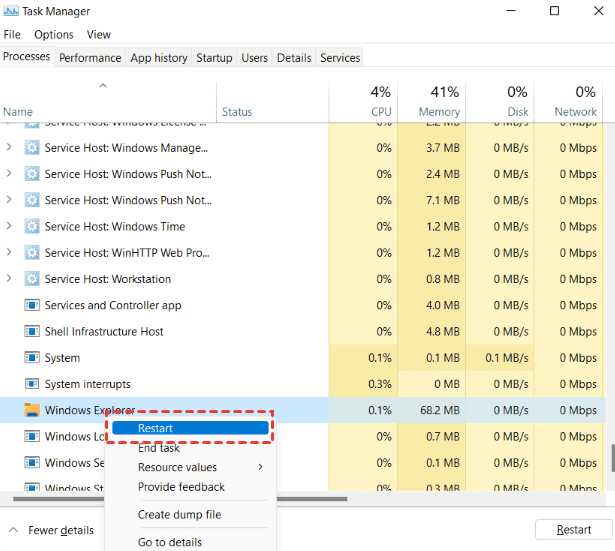The height and width of the screenshot is (551, 615).
Task: Switch to the Details tab
Action: [294, 58]
